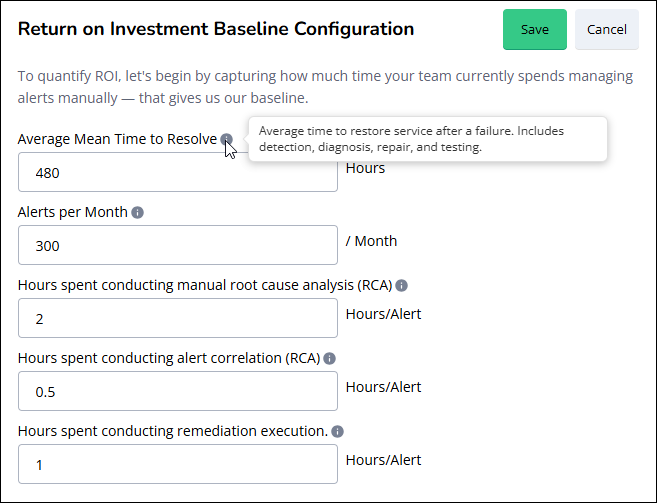Click the tooltip text about restoring service

pyautogui.click(x=411, y=139)
